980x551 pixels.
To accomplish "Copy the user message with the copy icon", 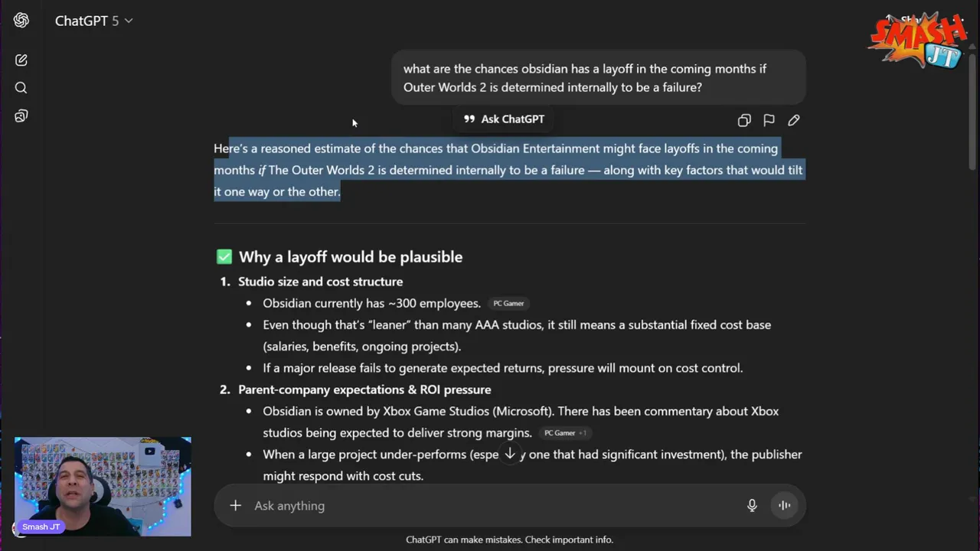I will pos(744,120).
